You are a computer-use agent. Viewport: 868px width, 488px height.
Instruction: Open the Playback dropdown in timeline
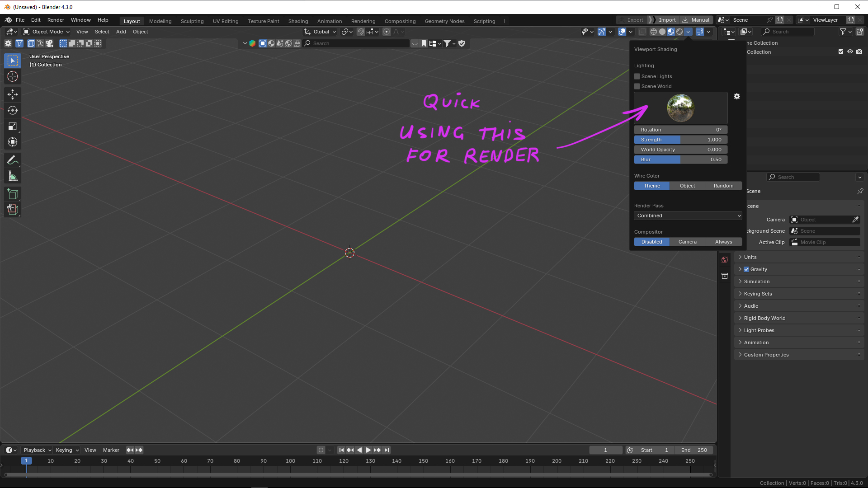[37, 450]
